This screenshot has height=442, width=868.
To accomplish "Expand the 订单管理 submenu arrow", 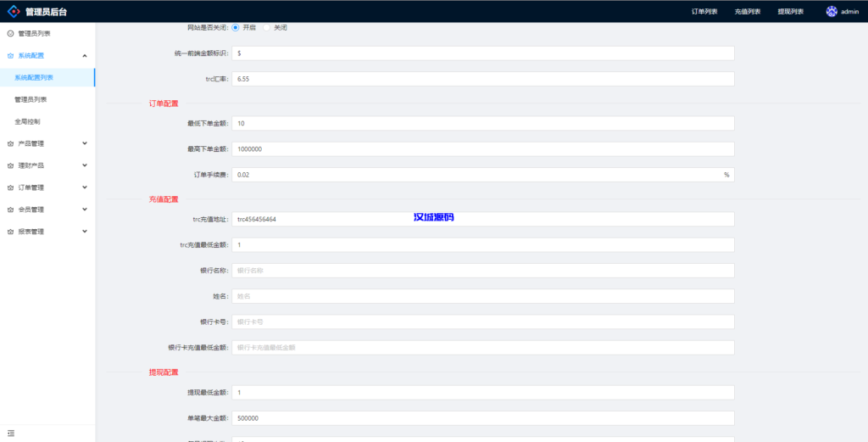I will [x=85, y=187].
